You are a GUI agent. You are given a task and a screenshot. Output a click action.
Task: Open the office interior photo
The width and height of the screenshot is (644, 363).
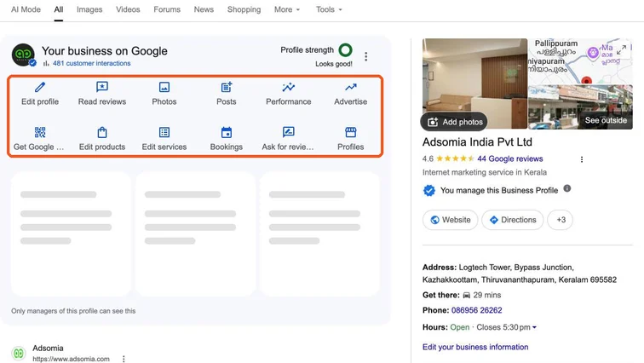(x=474, y=84)
